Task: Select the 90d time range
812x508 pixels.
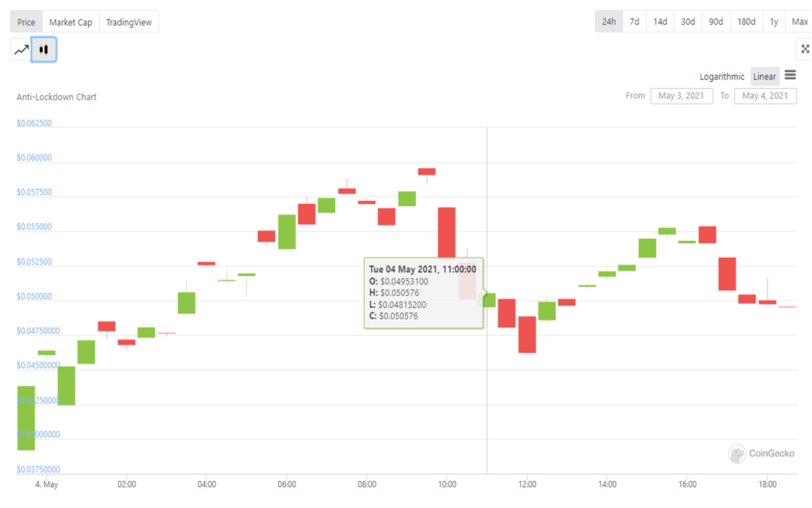Action: click(x=716, y=22)
